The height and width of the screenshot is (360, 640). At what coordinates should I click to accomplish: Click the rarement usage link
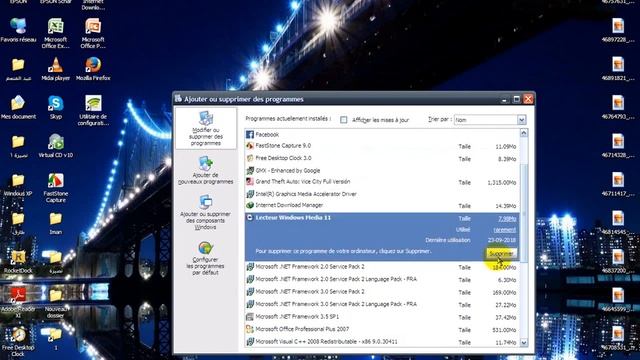pyautogui.click(x=504, y=230)
